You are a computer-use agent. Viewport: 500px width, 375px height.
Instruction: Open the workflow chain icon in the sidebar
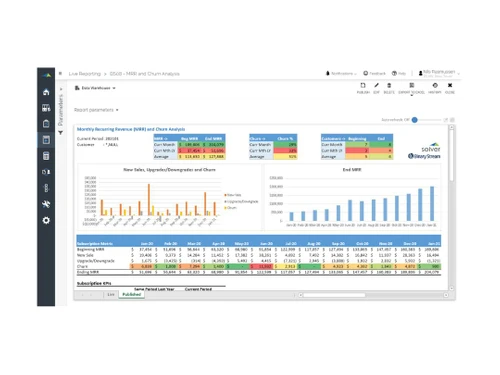pos(46,188)
